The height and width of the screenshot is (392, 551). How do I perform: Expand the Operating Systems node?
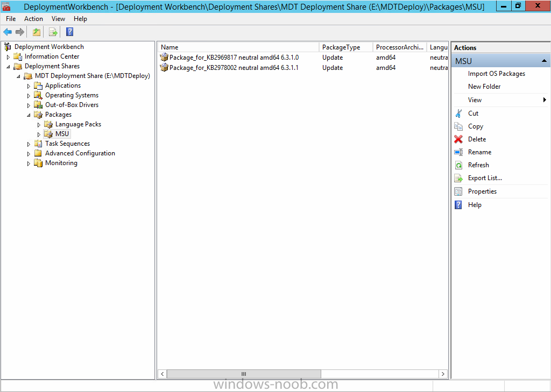[29, 96]
